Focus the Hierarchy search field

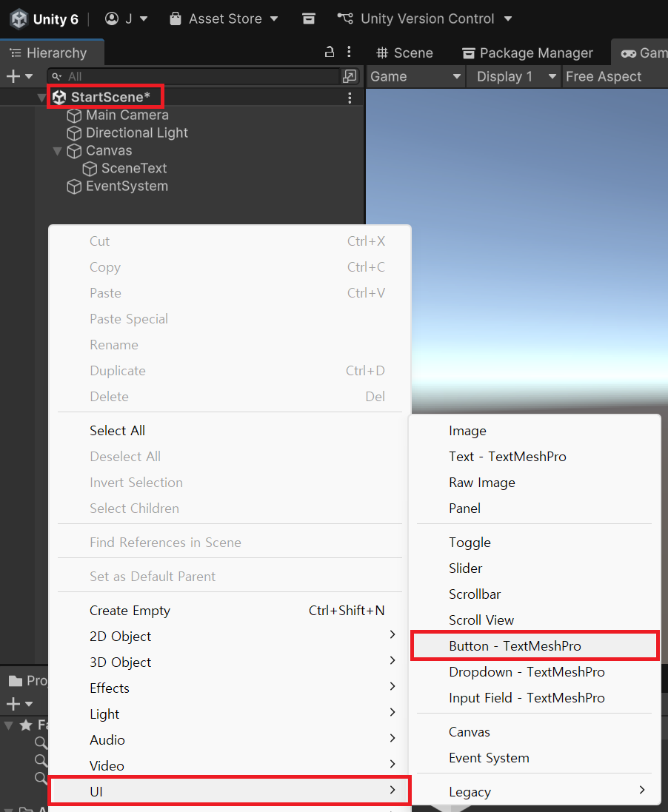point(194,76)
